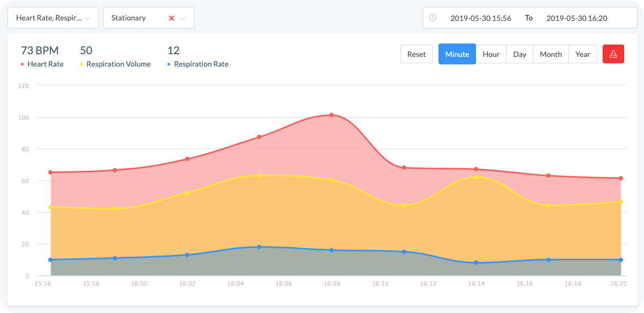Select the Month granularity option
Viewport: 644px width, 313px height.
tap(551, 54)
